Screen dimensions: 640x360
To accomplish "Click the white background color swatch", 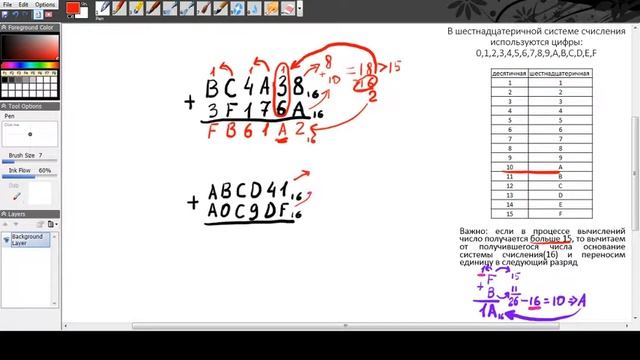I will (x=84, y=14).
